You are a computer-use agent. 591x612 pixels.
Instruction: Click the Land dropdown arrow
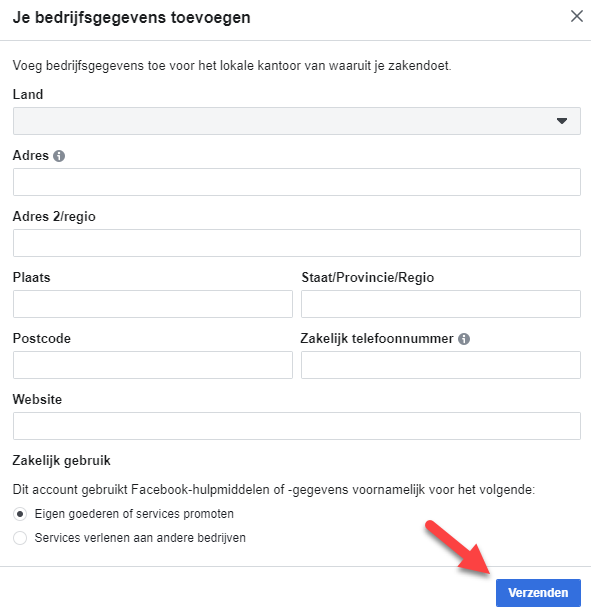pos(562,121)
